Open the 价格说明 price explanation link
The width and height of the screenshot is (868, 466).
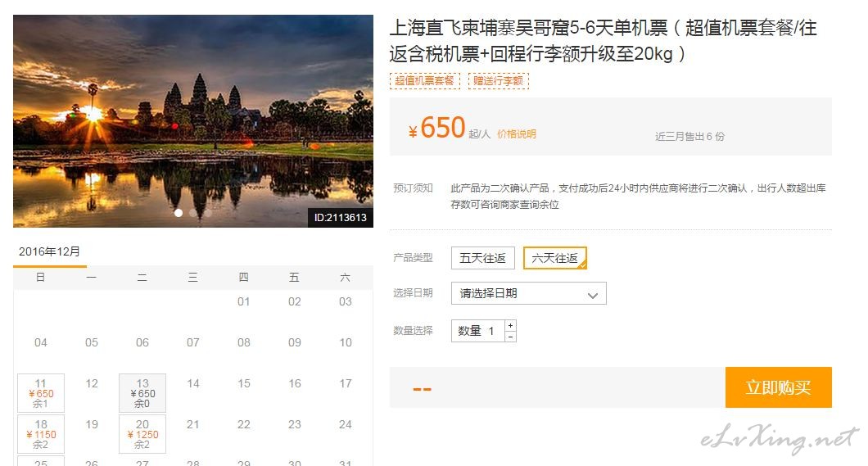517,134
